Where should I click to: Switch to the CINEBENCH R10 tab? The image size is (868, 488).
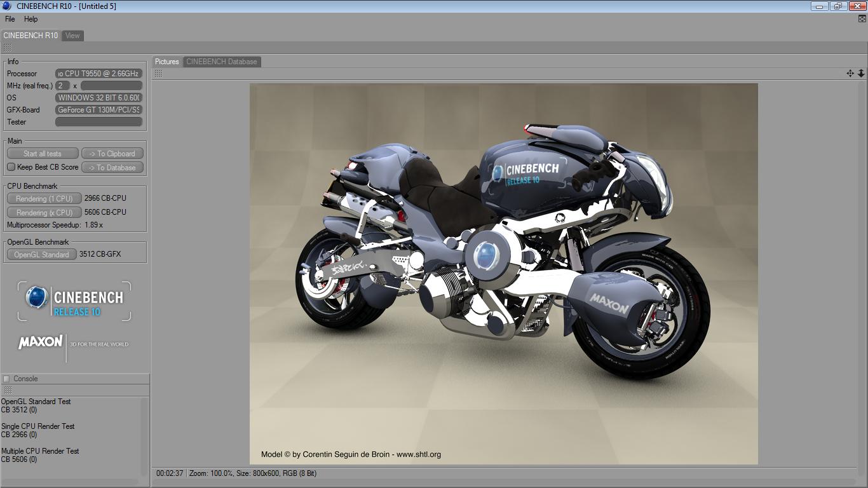[31, 36]
